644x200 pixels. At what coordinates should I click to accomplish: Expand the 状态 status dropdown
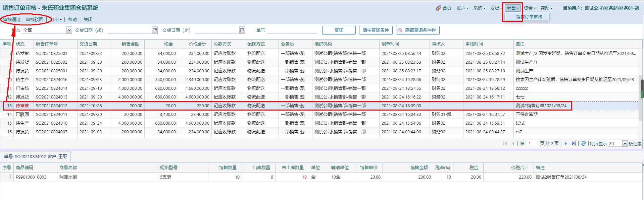point(69,30)
